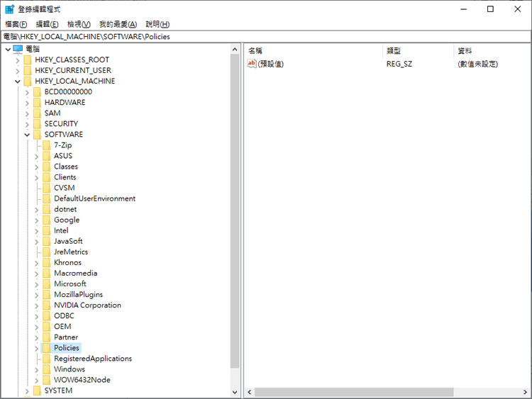Click the computer icon at tree root

tap(18, 49)
